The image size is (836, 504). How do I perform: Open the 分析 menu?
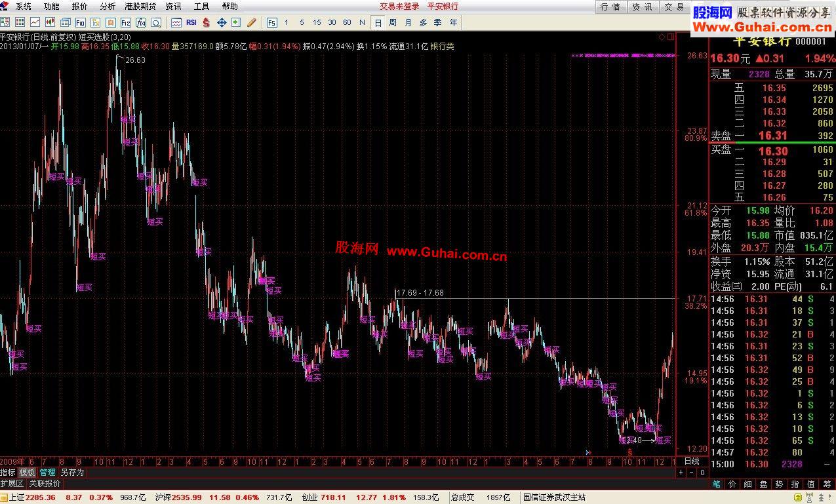tap(108, 6)
